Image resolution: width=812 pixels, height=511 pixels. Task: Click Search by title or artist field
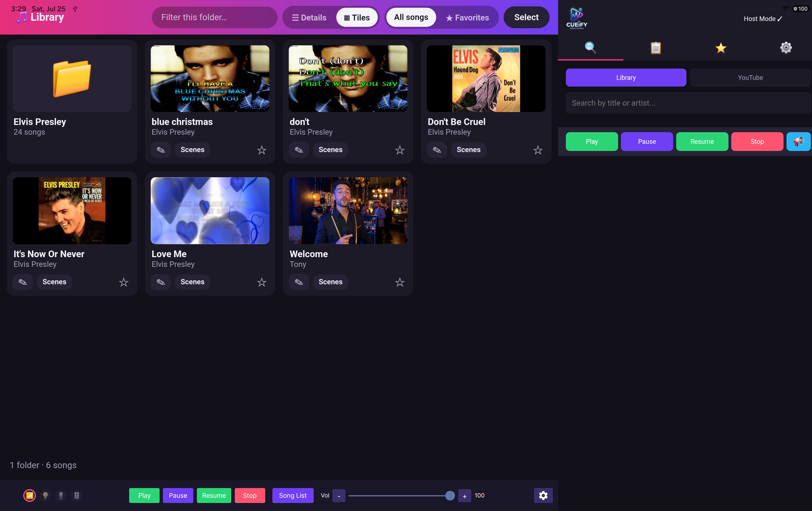pos(688,103)
